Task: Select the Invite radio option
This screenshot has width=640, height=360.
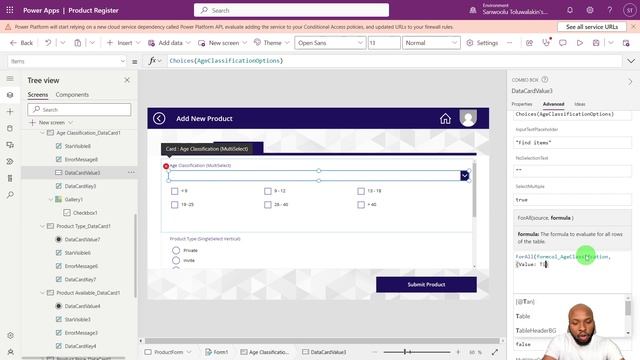Action: pos(176,260)
